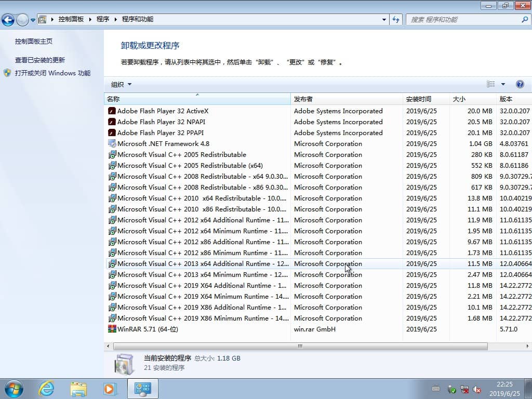The image size is (532, 399).
Task: Go back with the blue Back arrow
Action: tap(8, 20)
